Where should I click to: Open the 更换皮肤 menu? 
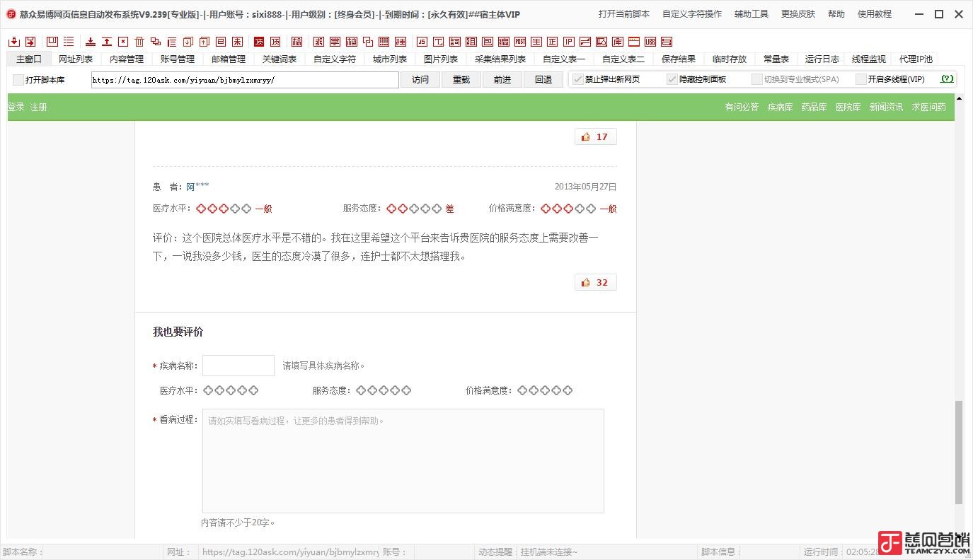[x=798, y=14]
